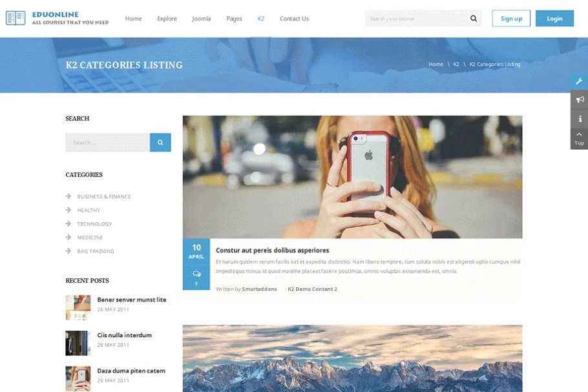Go to the Home menu item
588x392 pixels.
point(133,19)
